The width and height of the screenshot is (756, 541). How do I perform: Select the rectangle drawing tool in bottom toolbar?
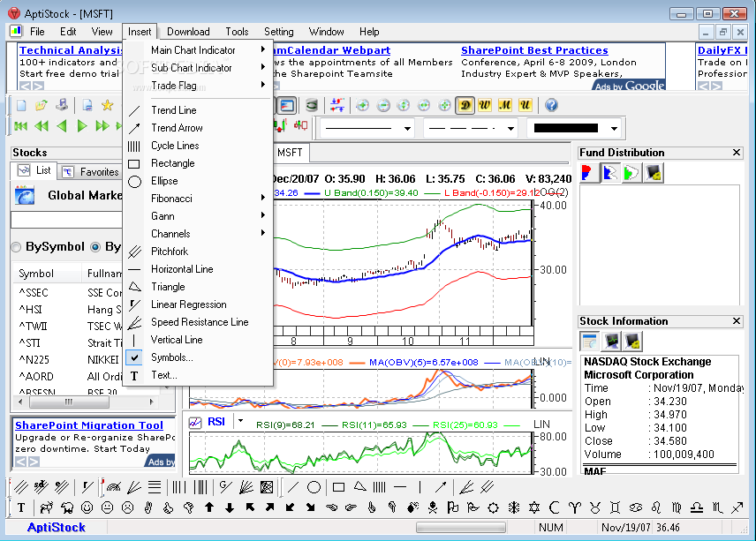338,487
